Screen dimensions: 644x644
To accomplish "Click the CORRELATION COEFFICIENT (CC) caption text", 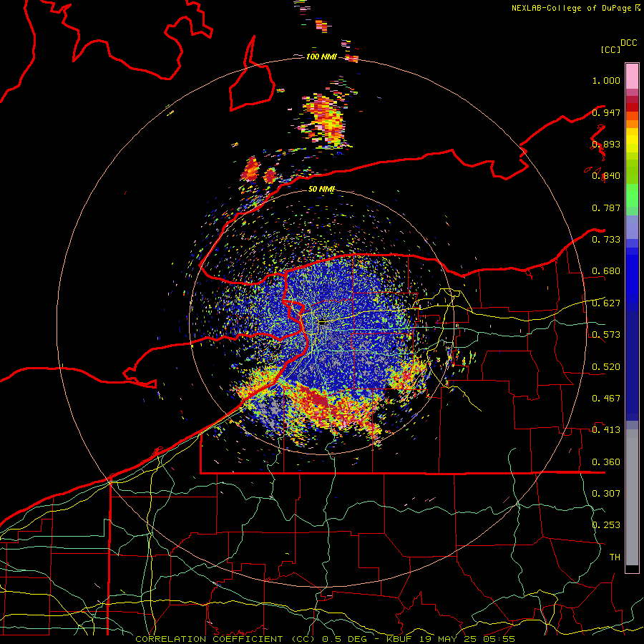I will point(224,639).
